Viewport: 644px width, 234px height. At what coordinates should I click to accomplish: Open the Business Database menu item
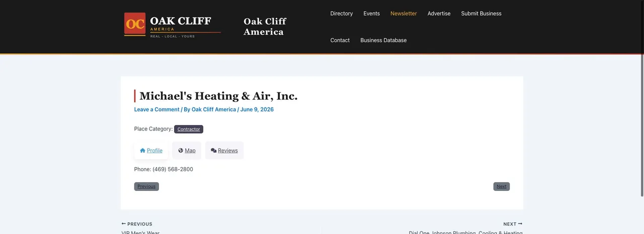coord(383,40)
